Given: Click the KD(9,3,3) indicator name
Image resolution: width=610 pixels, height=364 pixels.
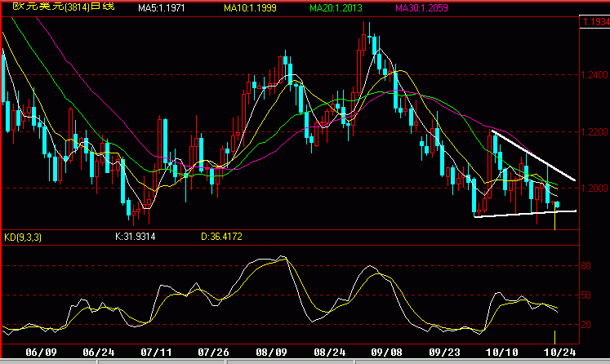Looking at the screenshot, I should [x=23, y=237].
